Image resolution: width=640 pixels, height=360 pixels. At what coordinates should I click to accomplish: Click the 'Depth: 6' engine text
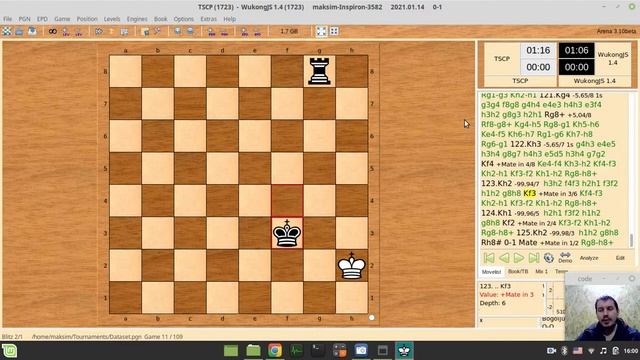pyautogui.click(x=493, y=303)
